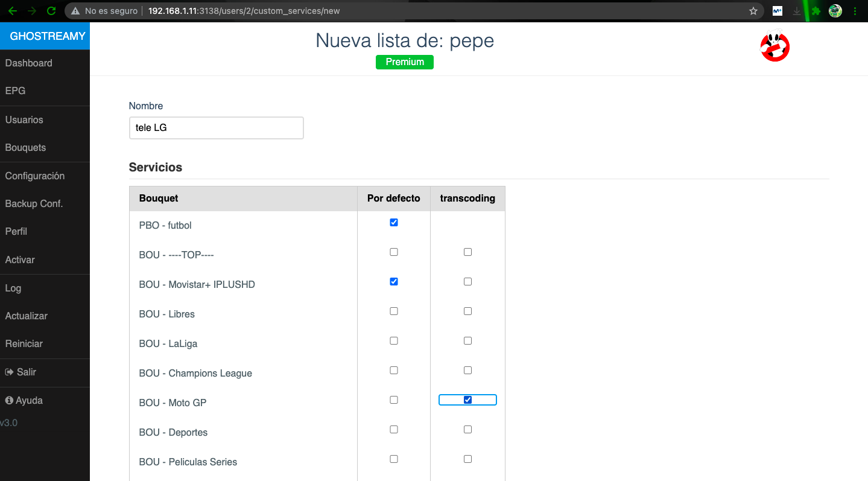Focus the Nombre text field
Screen dimensions: 868x481
pyautogui.click(x=216, y=128)
